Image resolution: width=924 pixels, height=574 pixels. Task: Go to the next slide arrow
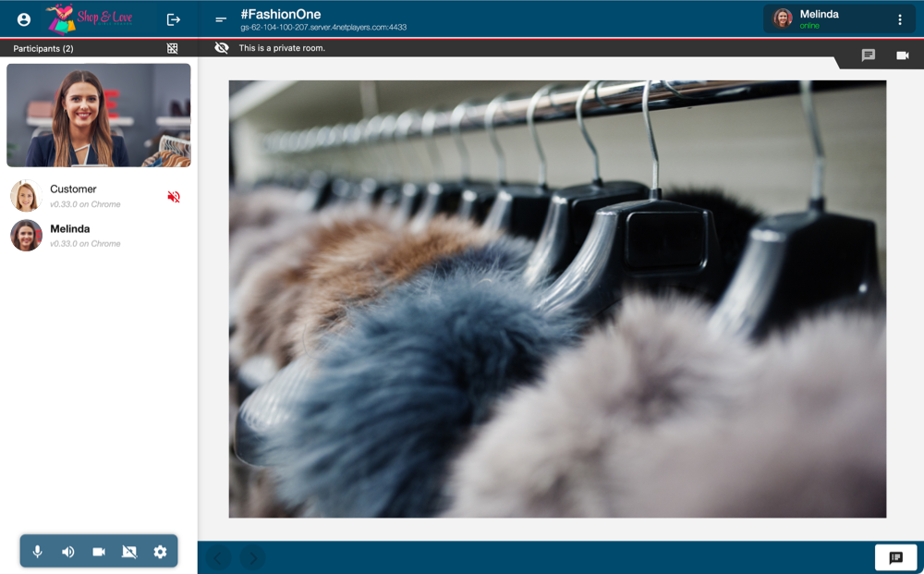(253, 558)
